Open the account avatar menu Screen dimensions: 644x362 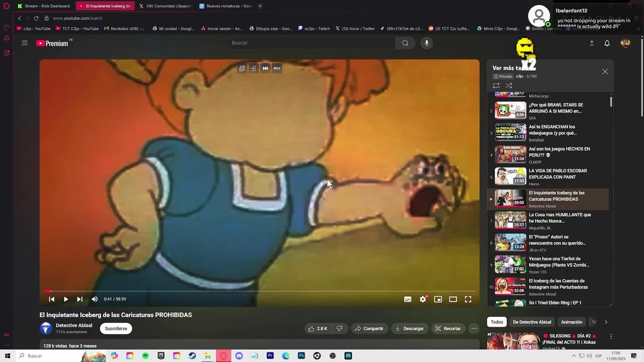click(x=625, y=43)
